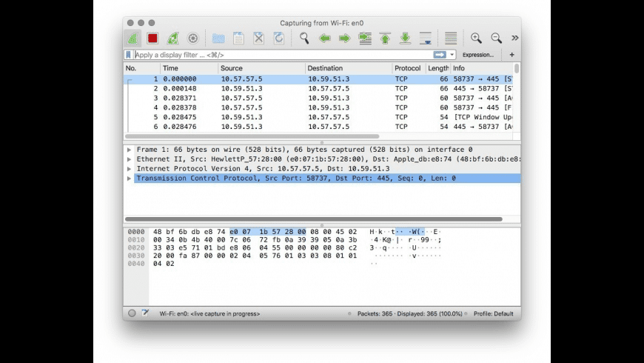This screenshot has height=363, width=644.
Task: Open display filter history dropdown
Action: coord(452,55)
